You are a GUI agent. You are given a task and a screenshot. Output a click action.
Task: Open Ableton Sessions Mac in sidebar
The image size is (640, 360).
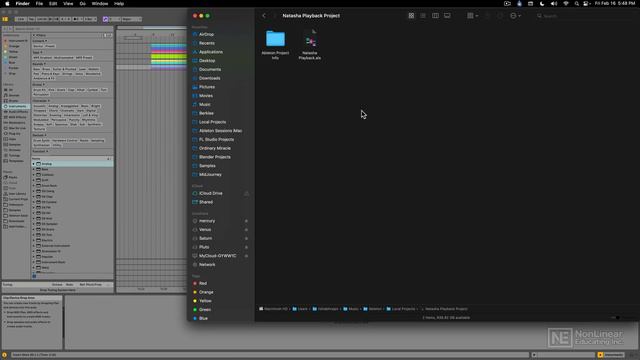[220, 131]
